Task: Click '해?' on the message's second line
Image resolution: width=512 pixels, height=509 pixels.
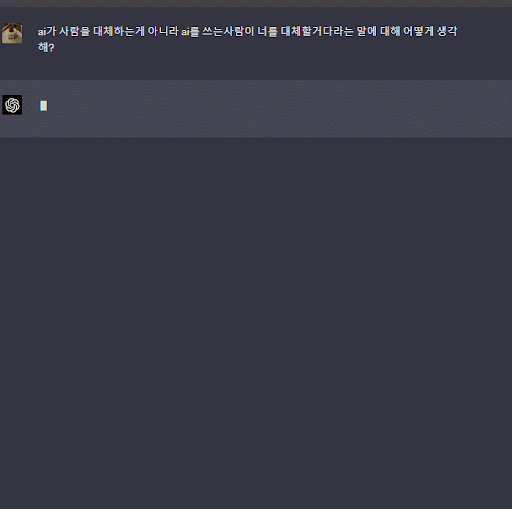Action: click(46, 47)
